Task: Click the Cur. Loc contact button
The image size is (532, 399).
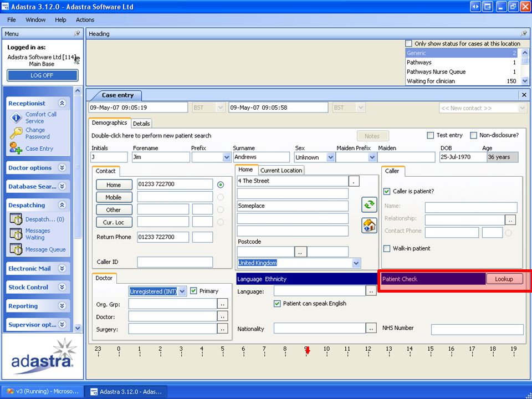Action: [114, 223]
